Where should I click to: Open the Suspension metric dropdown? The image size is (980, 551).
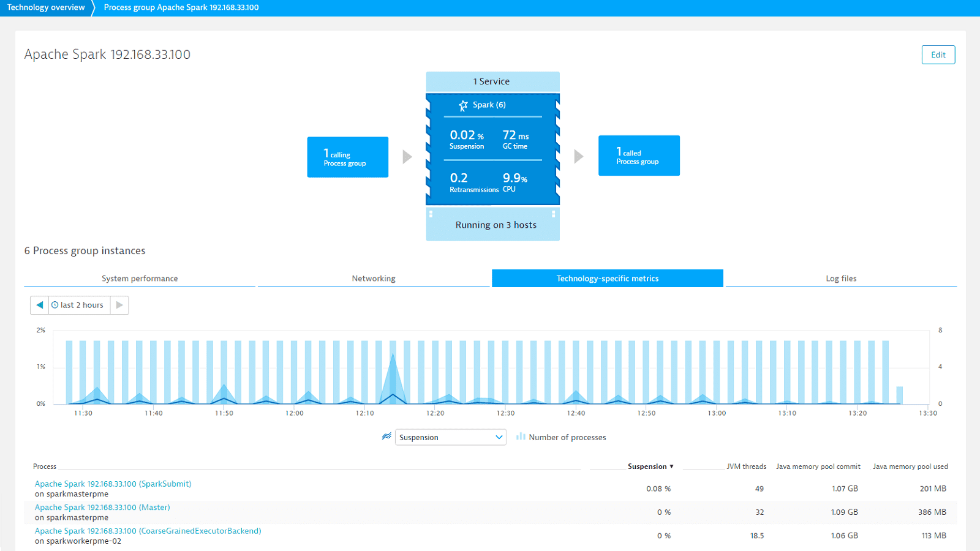click(x=450, y=437)
